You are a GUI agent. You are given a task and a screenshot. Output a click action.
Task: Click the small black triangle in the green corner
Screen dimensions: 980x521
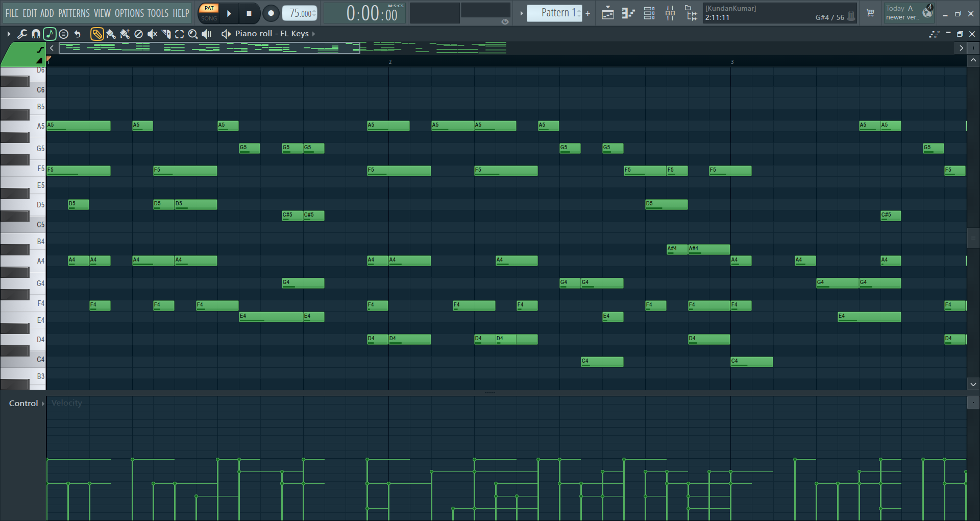[x=39, y=60]
